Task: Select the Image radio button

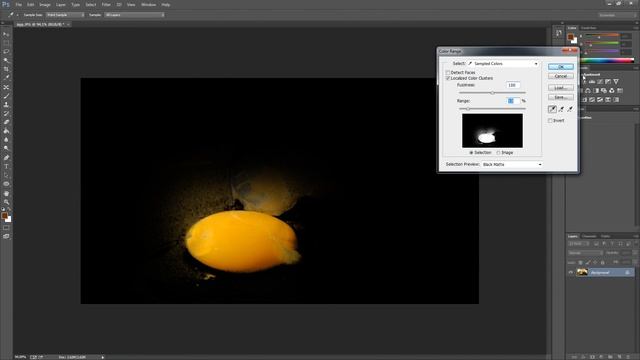Action: [498, 152]
